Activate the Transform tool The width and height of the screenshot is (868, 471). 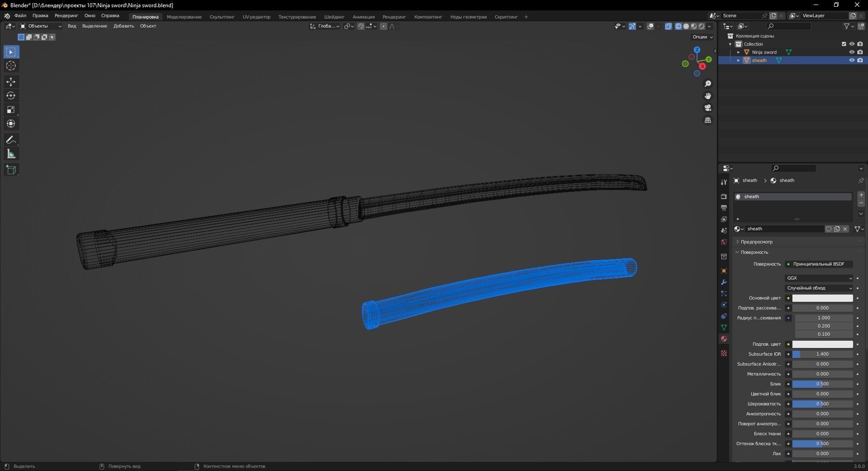click(11, 124)
